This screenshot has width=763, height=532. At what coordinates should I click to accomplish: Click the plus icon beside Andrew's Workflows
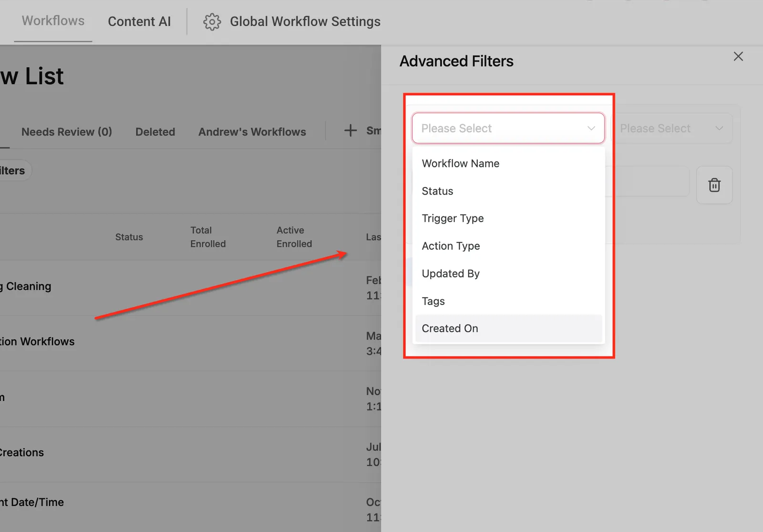(351, 131)
